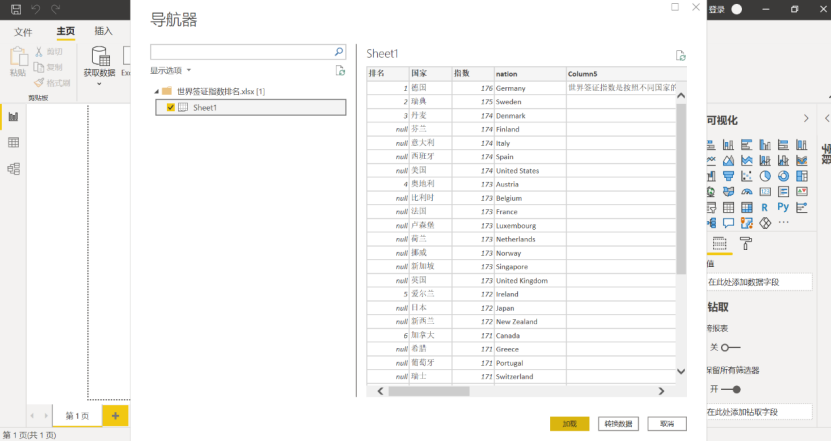831x442 pixels.
Task: Select the key influencers visual
Action: pyautogui.click(x=802, y=207)
